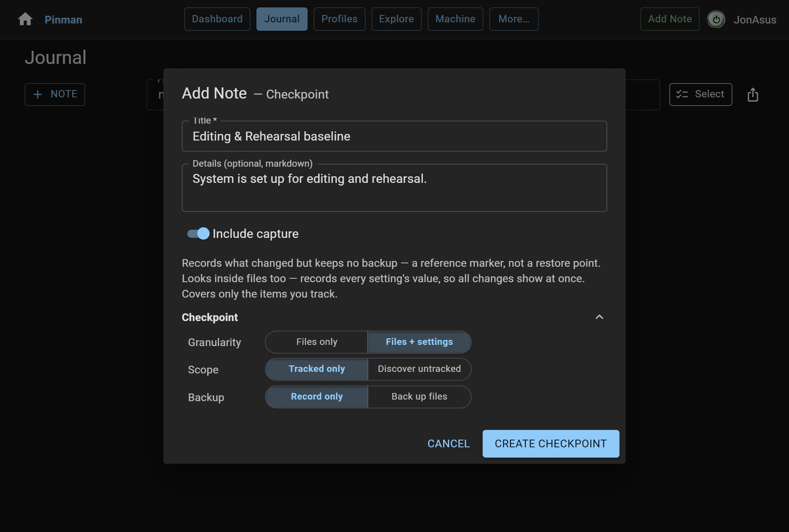This screenshot has width=789, height=532.
Task: Click the power icon next to JonAsus
Action: pyautogui.click(x=716, y=19)
